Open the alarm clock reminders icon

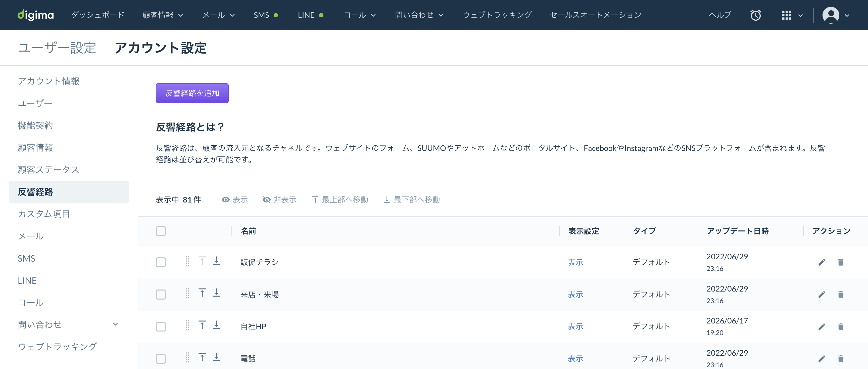tap(755, 15)
